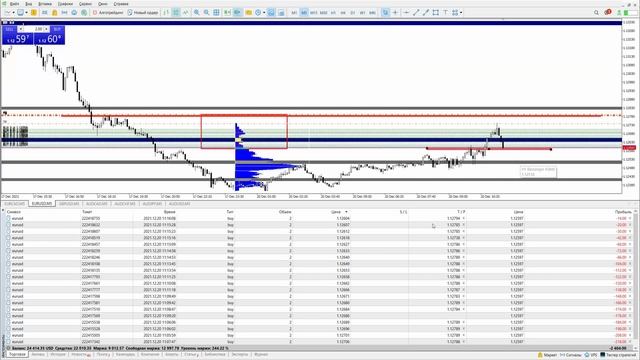Image resolution: width=640 pixels, height=360 pixels.
Task: Edit the one-click trading volume field
Action: pos(34,29)
